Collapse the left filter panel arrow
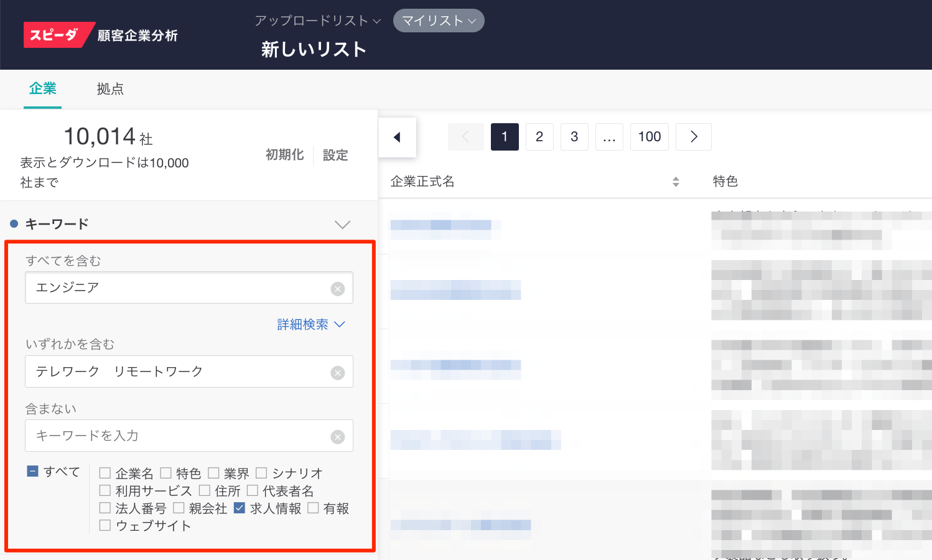Image resolution: width=932 pixels, height=560 pixels. pos(397,138)
